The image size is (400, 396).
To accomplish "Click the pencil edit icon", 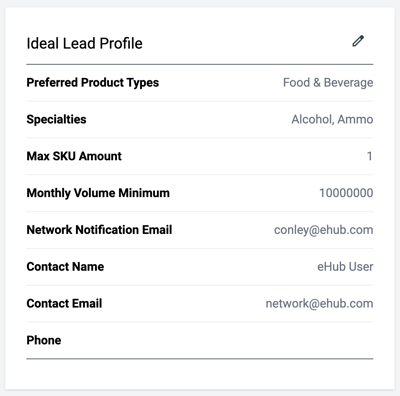I will [x=358, y=41].
